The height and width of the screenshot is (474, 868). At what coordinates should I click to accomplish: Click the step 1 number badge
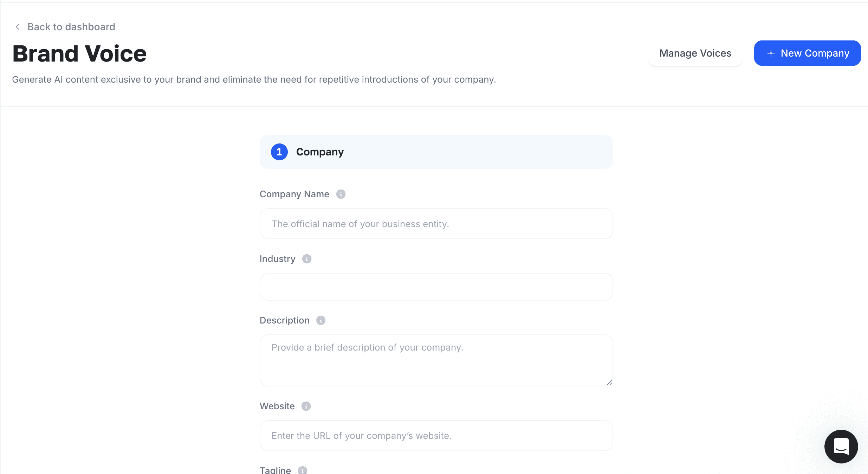279,152
